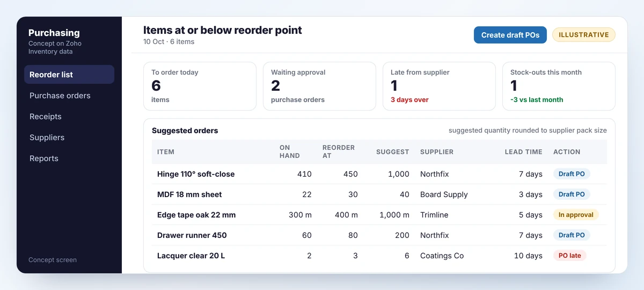Click the 10 days lead time
This screenshot has height=290, width=644.
(x=528, y=256)
